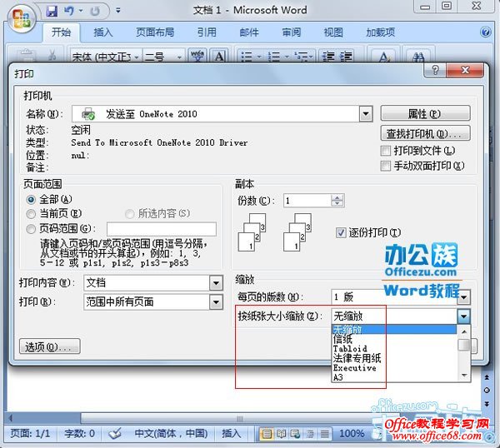The image size is (500, 448).
Task: Click the 字数: 0 word count item
Action: [x=79, y=433]
